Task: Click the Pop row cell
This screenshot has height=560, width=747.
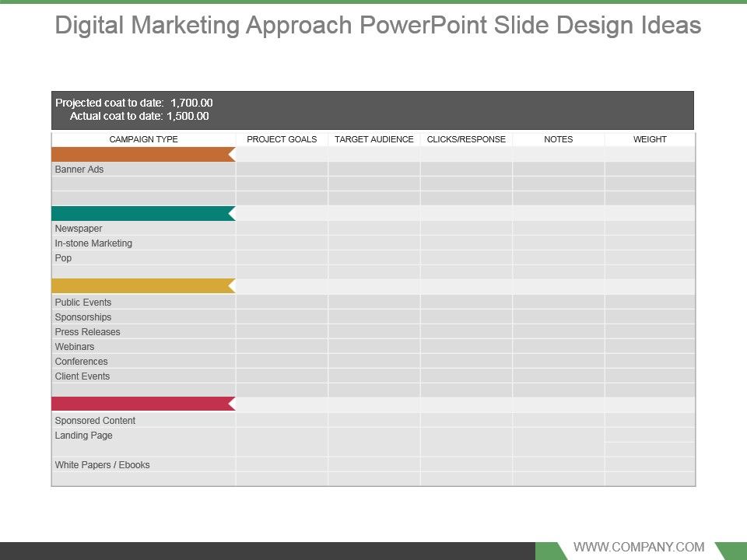Action: point(61,257)
